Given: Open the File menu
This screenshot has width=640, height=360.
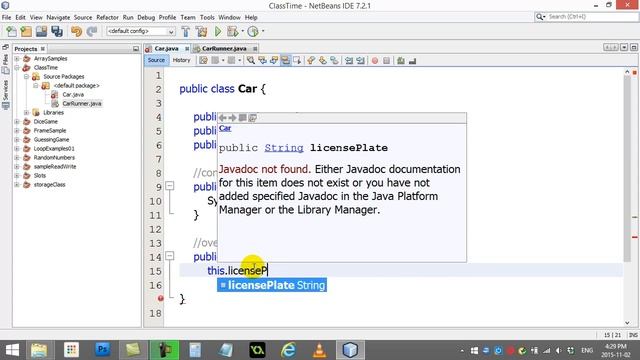Looking at the screenshot, I should (7, 18).
